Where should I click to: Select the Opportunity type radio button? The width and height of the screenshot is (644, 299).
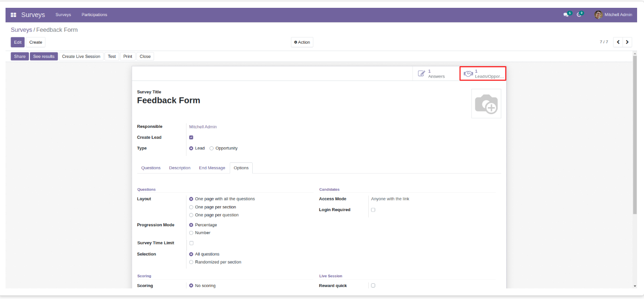[x=212, y=148]
